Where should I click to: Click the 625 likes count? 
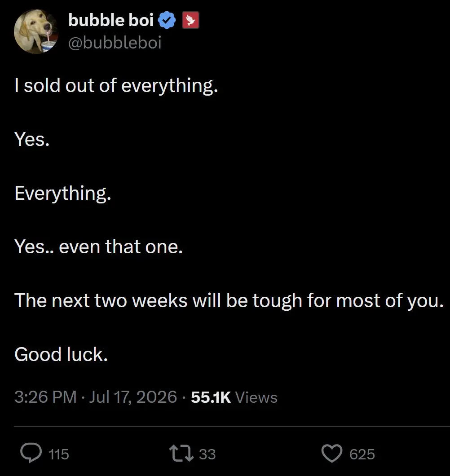pos(362,454)
